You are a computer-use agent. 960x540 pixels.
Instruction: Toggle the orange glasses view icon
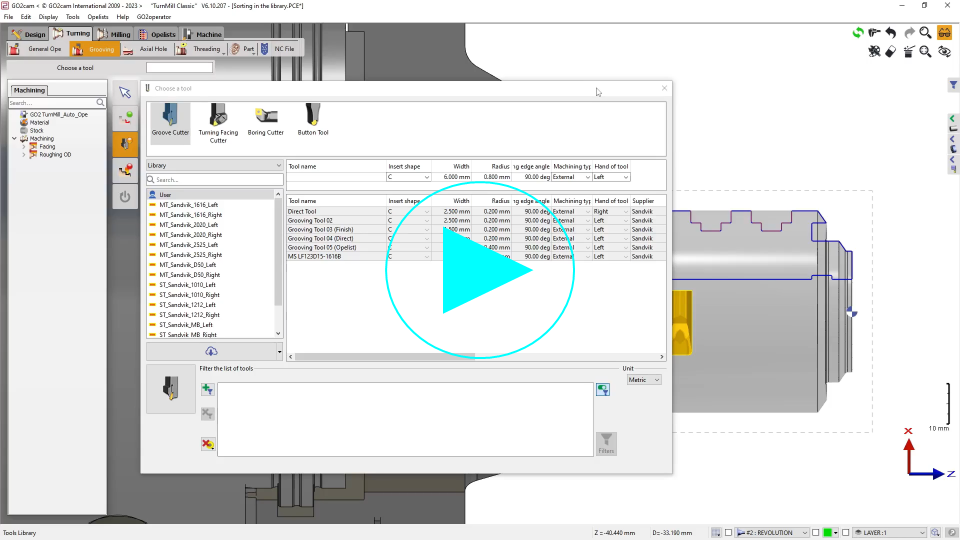click(944, 33)
